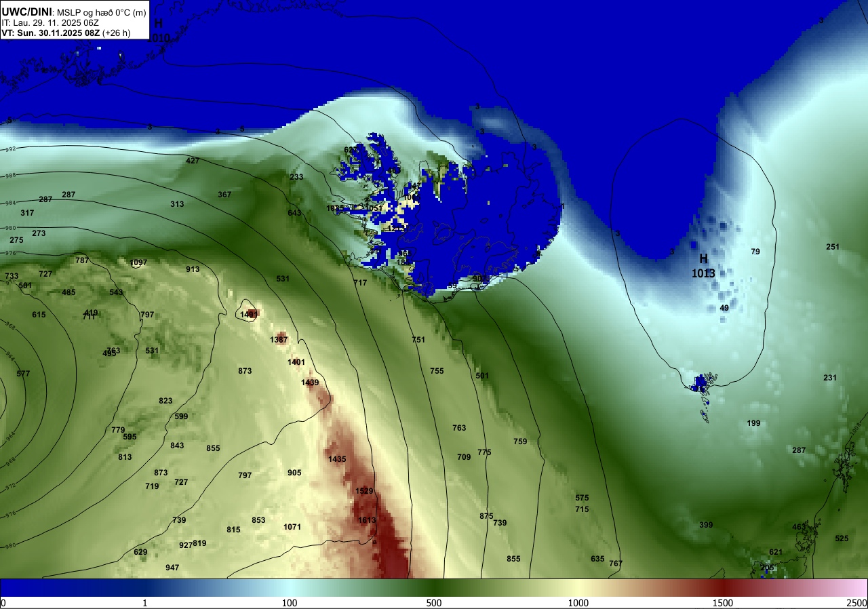Click the 1613 height value
868x609 pixels.
point(367,520)
